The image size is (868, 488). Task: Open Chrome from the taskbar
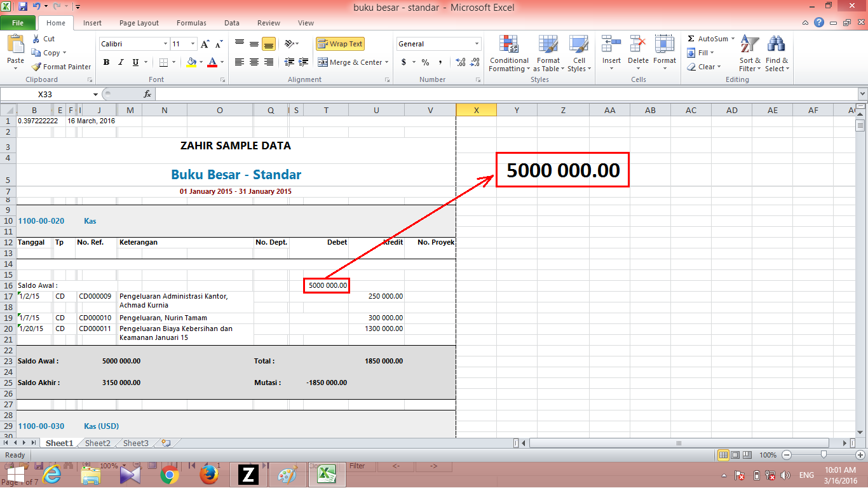coord(169,475)
